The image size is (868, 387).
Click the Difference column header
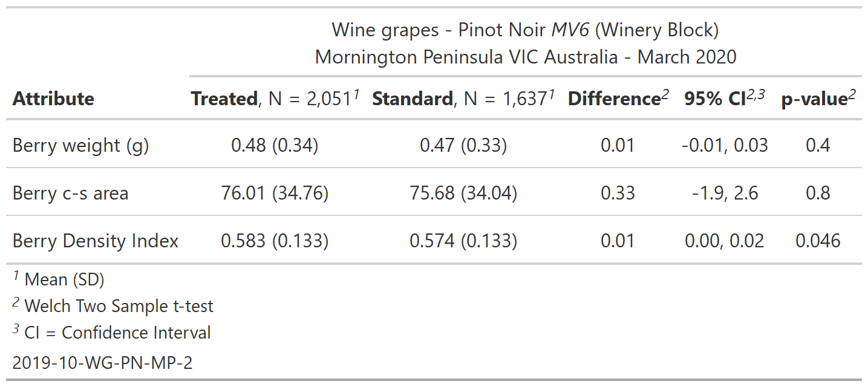[x=618, y=99]
